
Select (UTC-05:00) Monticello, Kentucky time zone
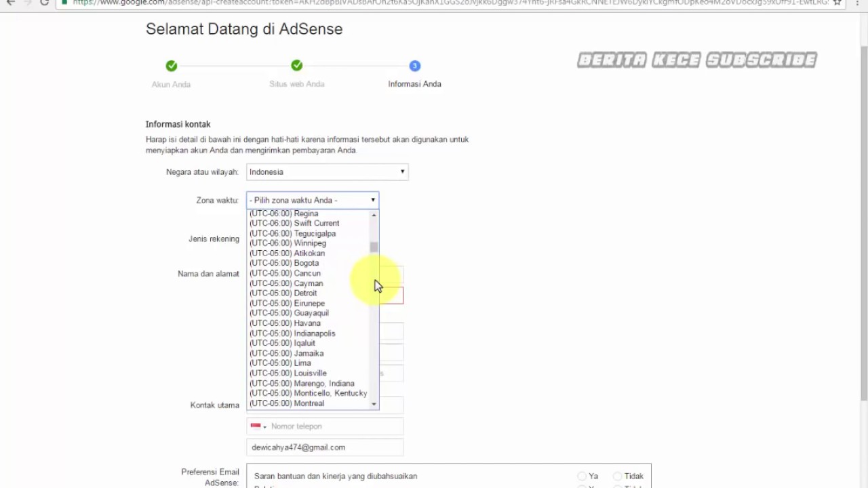[308, 393]
